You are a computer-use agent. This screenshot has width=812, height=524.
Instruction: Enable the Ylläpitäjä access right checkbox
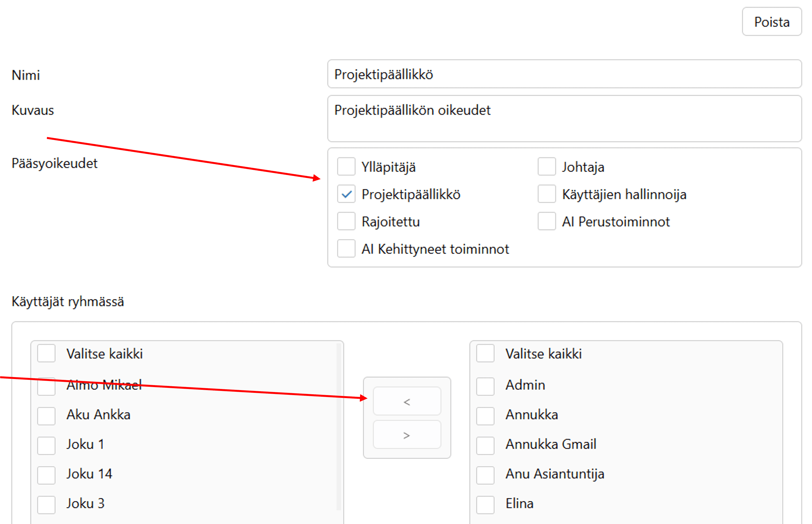(x=346, y=166)
